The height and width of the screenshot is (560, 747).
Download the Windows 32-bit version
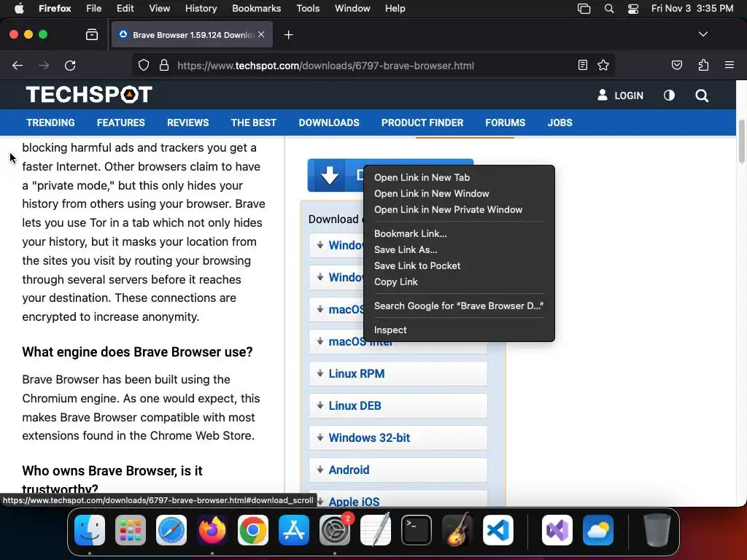pyautogui.click(x=398, y=437)
